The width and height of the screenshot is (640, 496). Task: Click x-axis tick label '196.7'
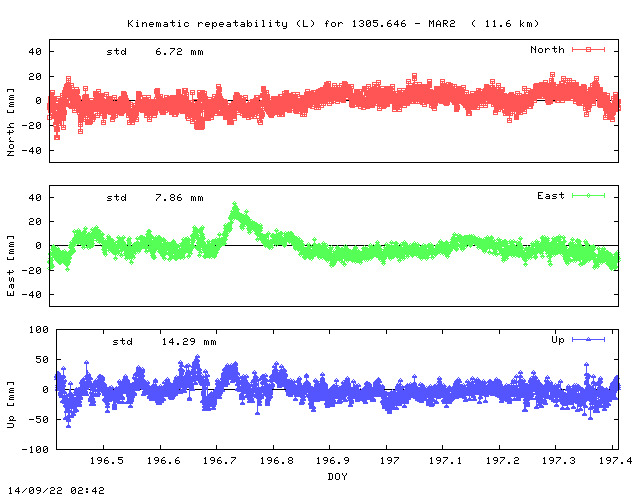point(220,460)
